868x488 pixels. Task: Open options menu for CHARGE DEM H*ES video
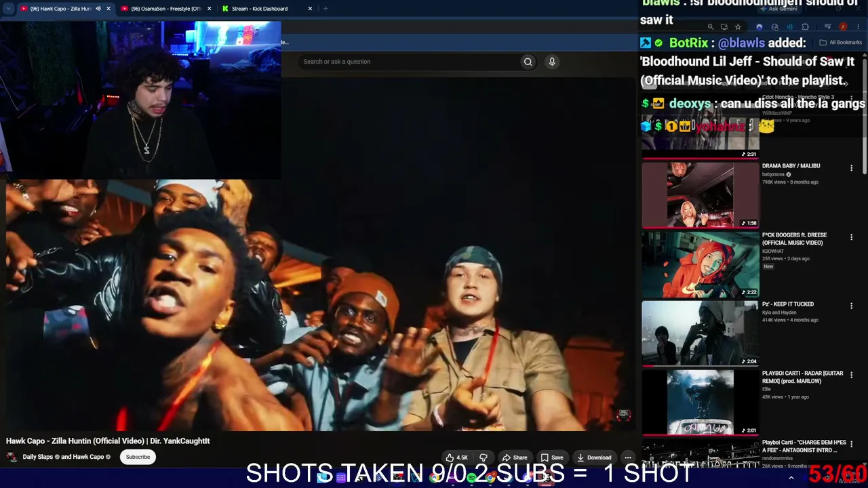click(x=852, y=445)
